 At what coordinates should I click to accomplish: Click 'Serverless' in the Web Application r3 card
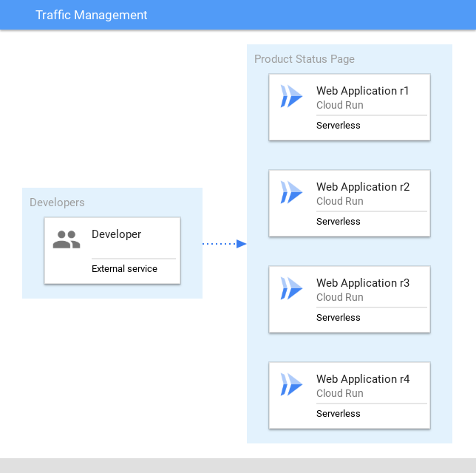click(x=339, y=318)
